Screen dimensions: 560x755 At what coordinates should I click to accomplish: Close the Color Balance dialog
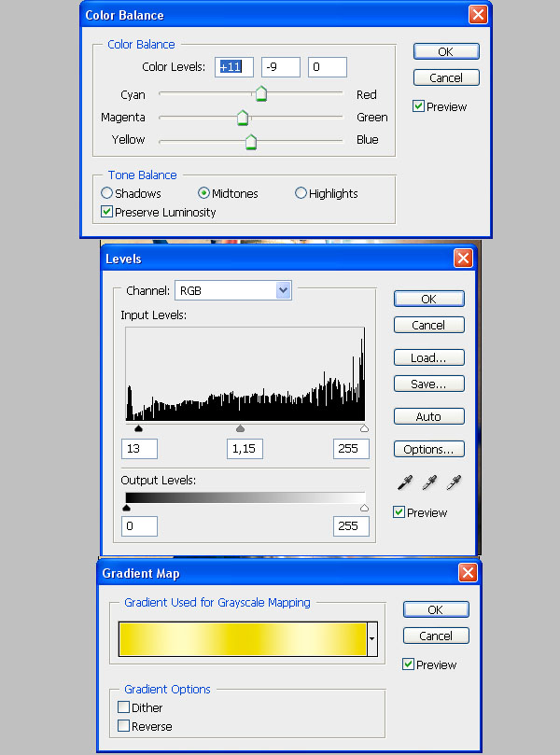tap(478, 14)
